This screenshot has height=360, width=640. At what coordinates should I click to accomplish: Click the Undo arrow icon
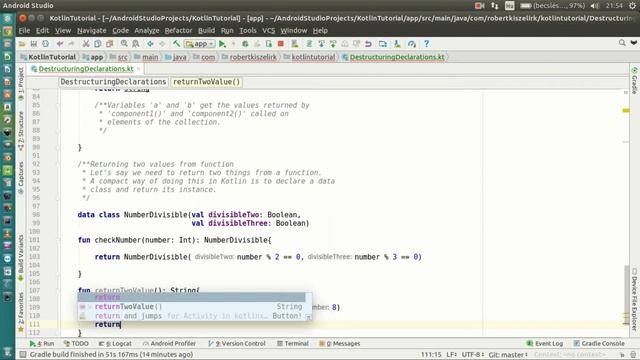(x=60, y=44)
